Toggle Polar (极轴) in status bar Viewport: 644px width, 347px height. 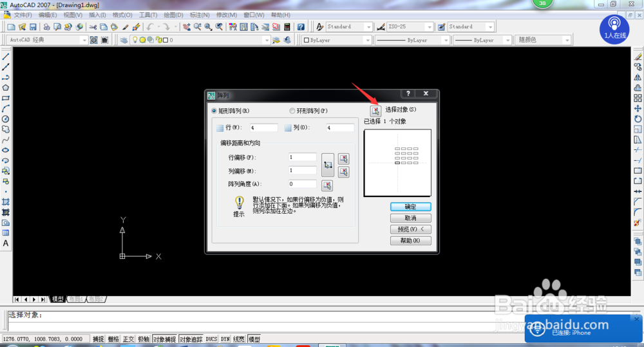[144, 339]
